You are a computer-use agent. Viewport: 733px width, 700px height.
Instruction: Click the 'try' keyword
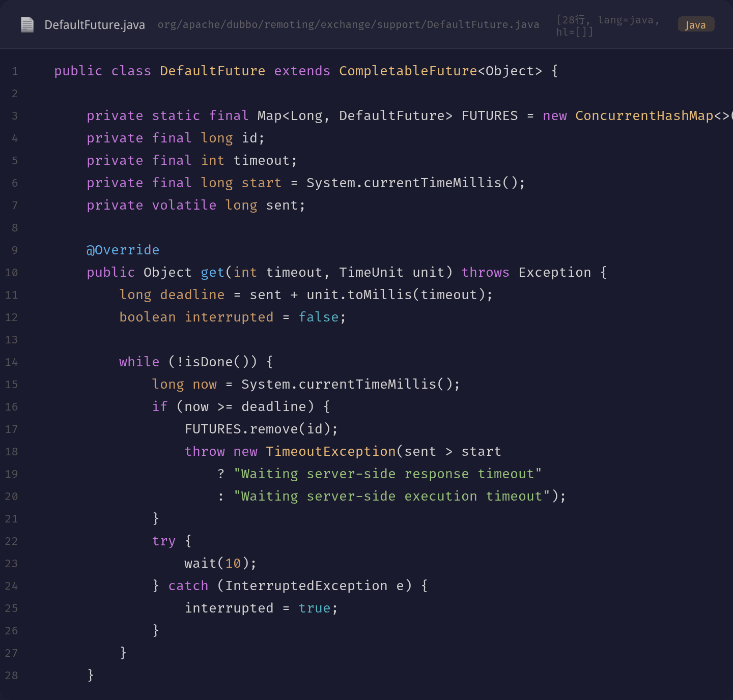(163, 541)
